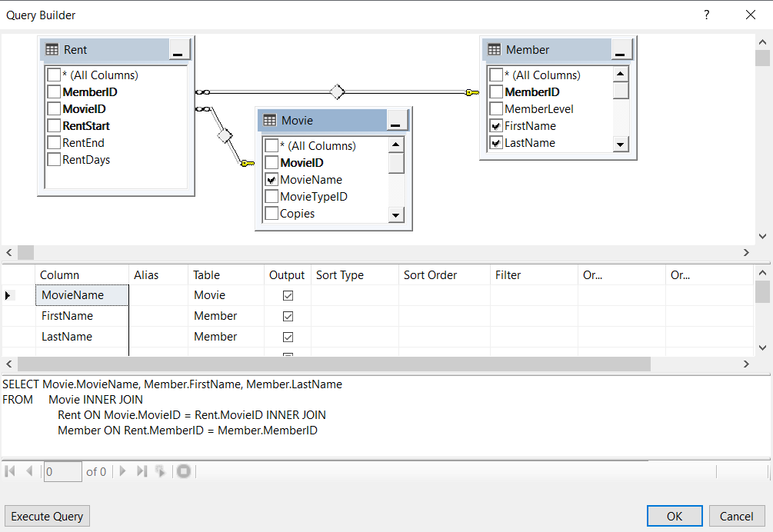Image resolution: width=773 pixels, height=532 pixels.
Task: Select the LastName cell in grid
Action: pyautogui.click(x=82, y=337)
